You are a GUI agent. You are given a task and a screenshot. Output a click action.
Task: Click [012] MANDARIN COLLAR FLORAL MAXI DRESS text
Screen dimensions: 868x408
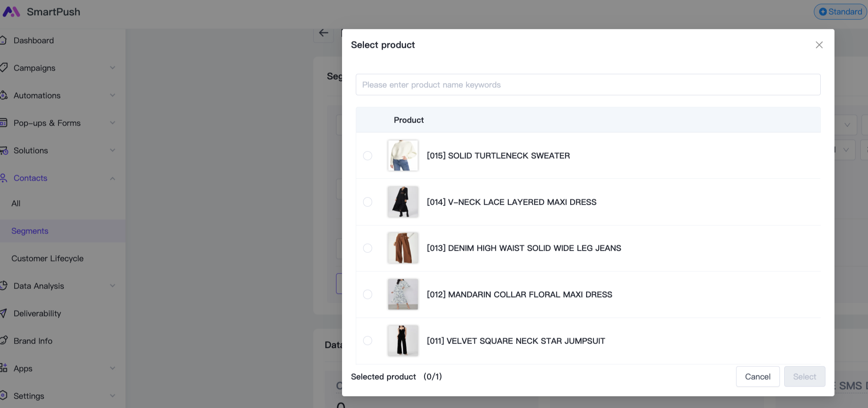[x=520, y=294]
